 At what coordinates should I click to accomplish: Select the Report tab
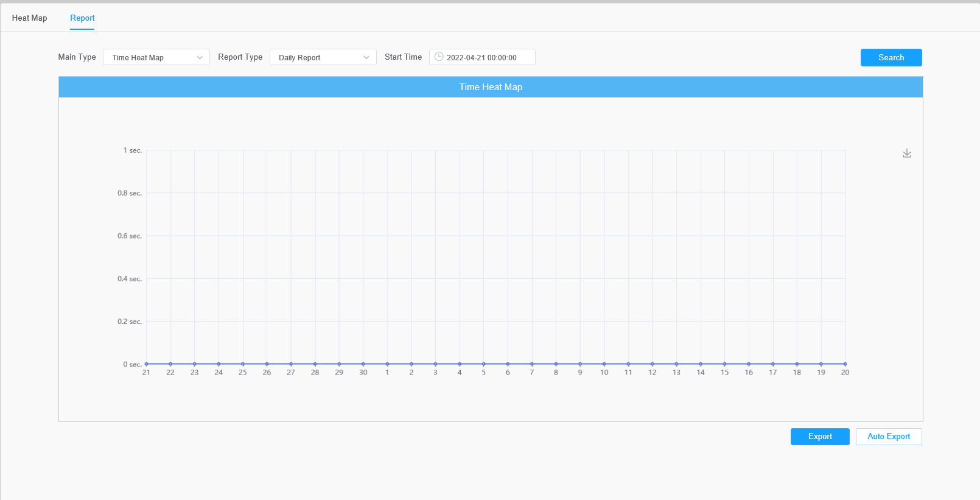click(x=82, y=18)
